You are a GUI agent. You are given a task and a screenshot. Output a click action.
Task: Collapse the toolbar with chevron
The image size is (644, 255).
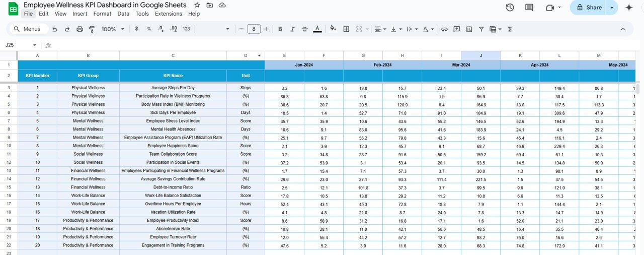pyautogui.click(x=623, y=29)
